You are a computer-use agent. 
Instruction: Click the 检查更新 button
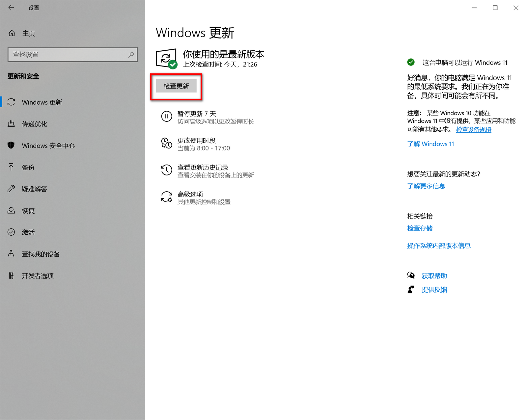(176, 86)
